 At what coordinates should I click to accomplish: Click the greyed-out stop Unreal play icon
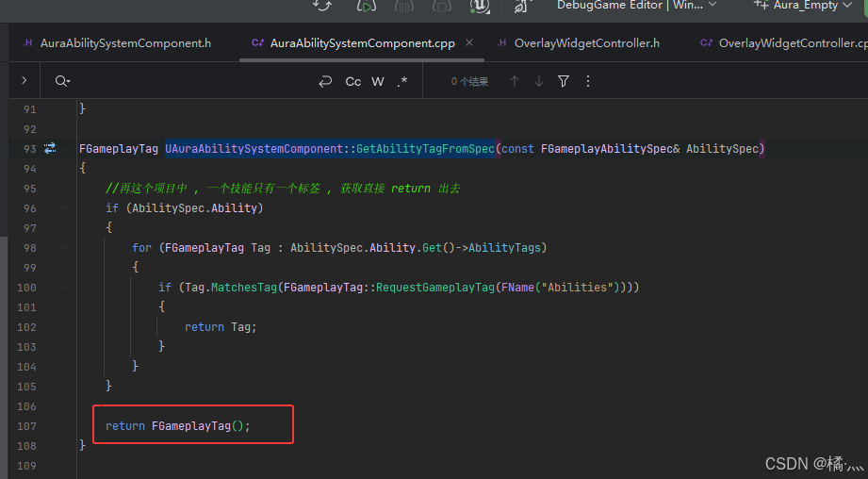pos(441,6)
